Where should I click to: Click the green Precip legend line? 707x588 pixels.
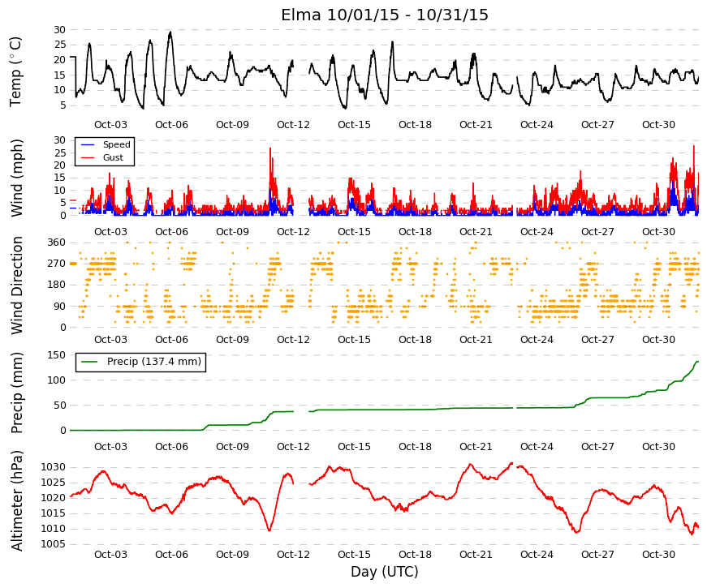(88, 362)
